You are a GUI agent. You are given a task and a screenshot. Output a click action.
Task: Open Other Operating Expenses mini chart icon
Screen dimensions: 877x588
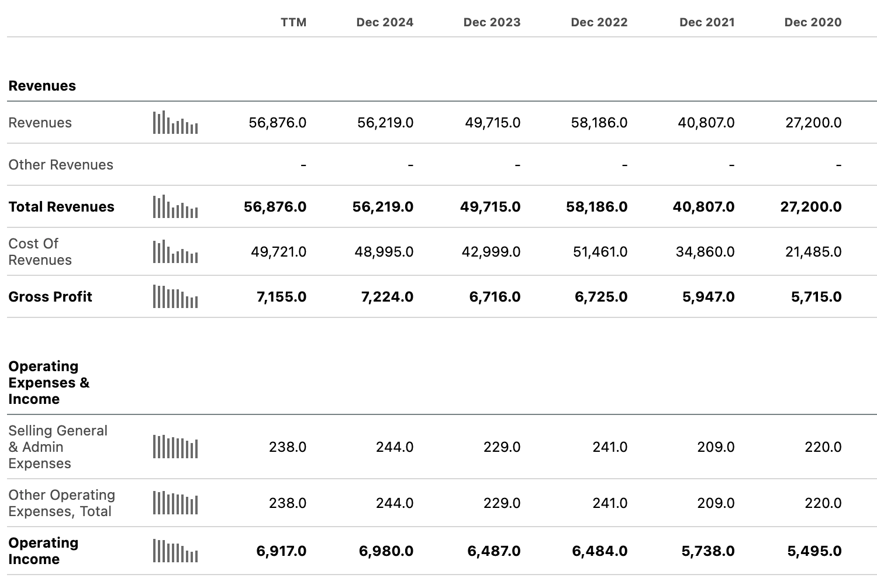click(x=175, y=503)
